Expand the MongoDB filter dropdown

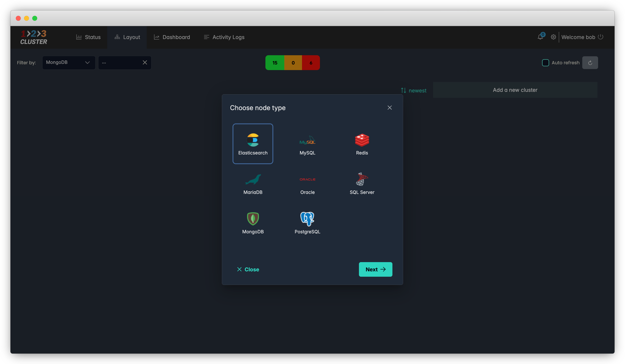[x=69, y=63]
